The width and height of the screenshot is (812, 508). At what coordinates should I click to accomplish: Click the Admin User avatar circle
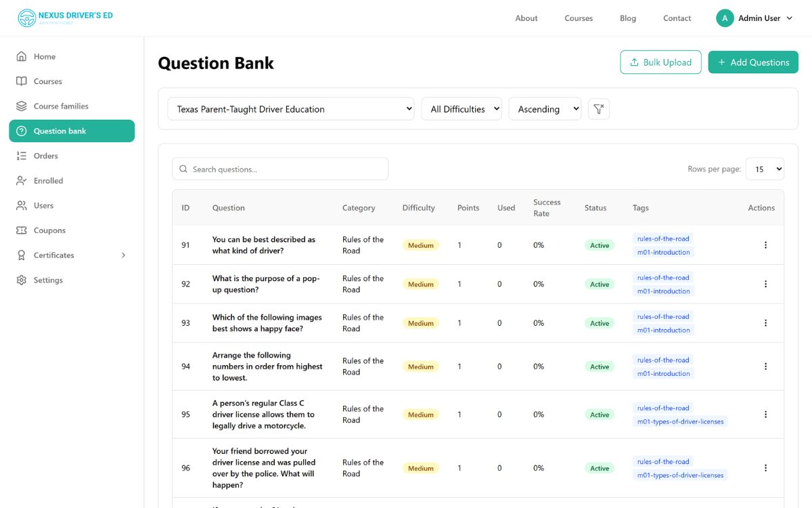click(725, 18)
